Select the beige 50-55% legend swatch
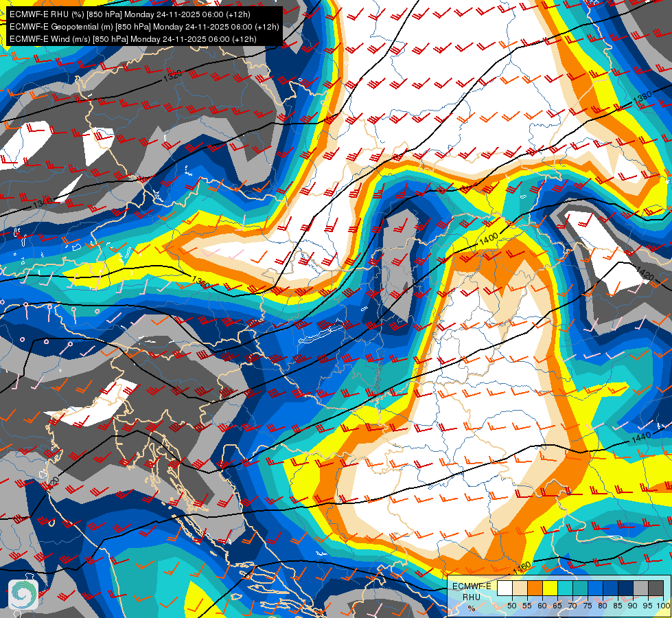Viewport: 672px width, 618px height. 520,588
